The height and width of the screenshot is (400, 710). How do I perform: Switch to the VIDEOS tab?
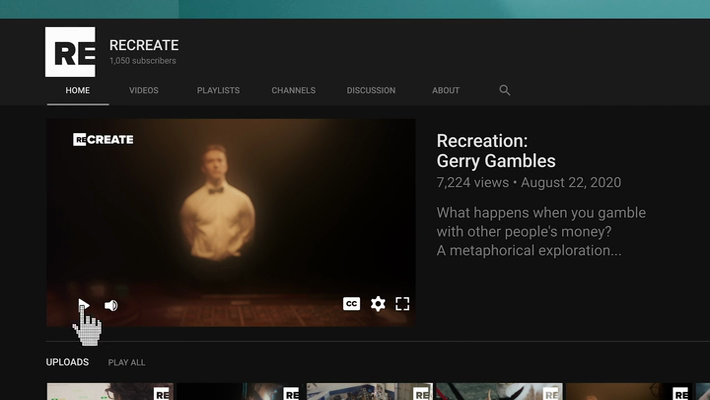tap(144, 90)
